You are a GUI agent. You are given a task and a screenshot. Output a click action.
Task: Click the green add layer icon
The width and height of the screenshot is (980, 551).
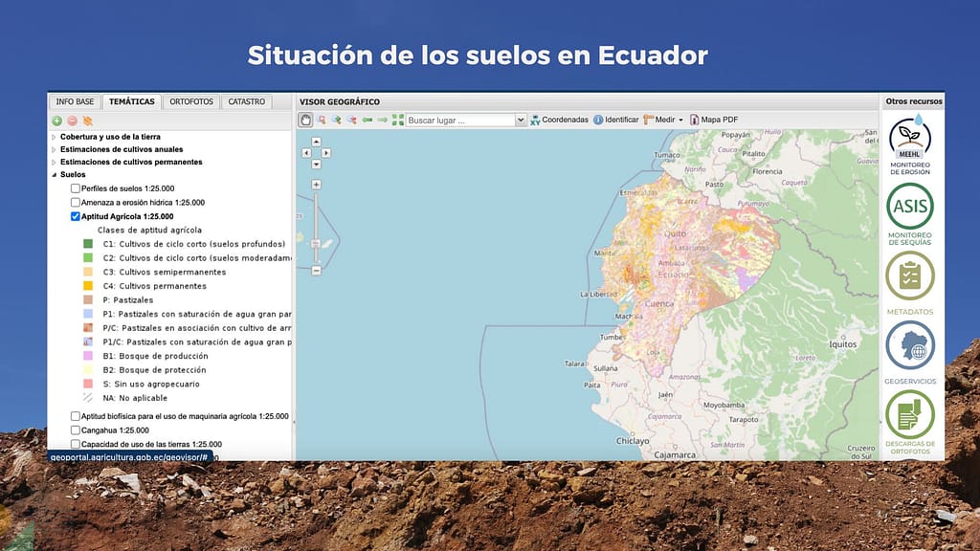57,121
